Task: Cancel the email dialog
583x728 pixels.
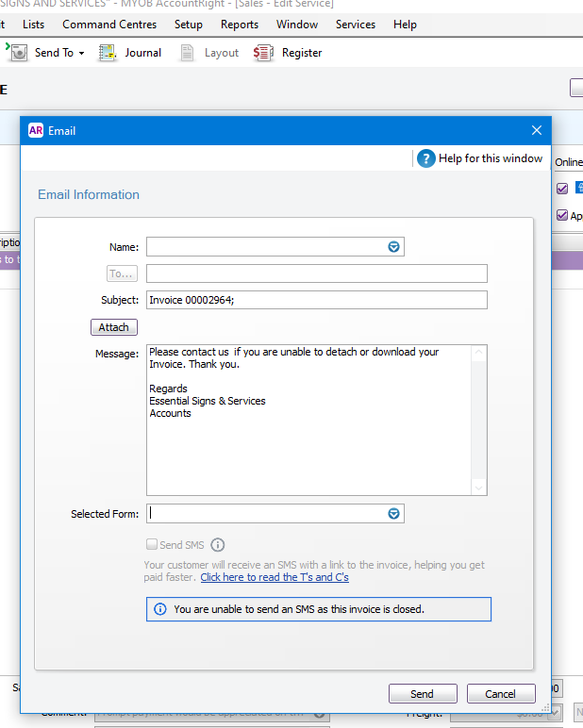Action: (500, 694)
